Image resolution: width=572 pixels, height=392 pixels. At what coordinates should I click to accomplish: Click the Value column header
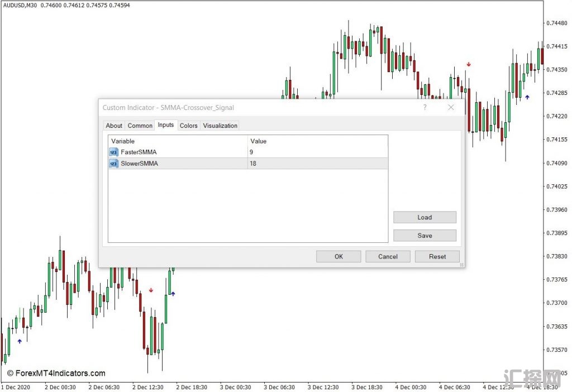click(317, 141)
